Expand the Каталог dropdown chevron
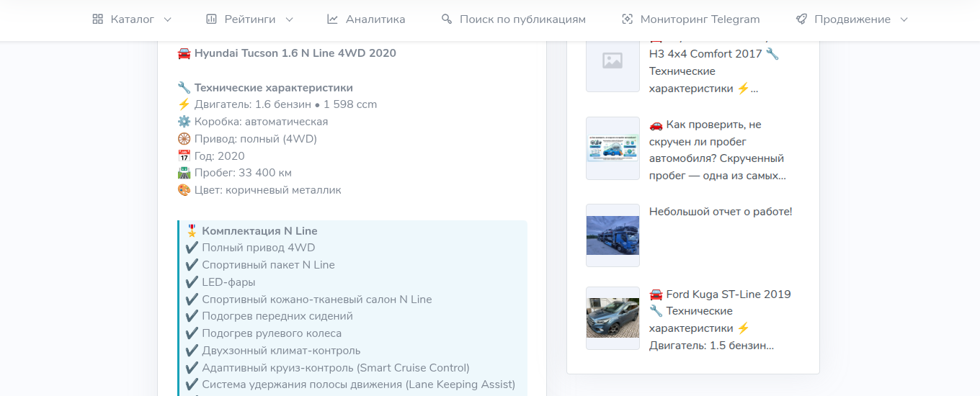The height and width of the screenshot is (396, 980). click(x=167, y=19)
